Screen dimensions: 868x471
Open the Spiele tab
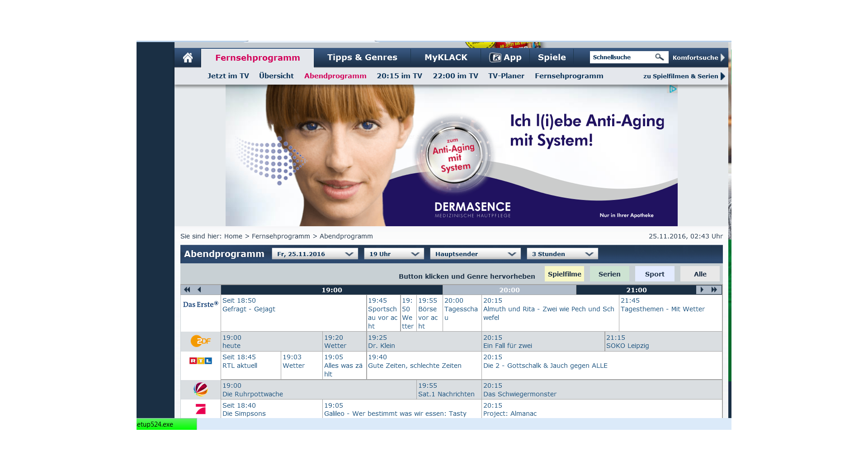coord(552,57)
